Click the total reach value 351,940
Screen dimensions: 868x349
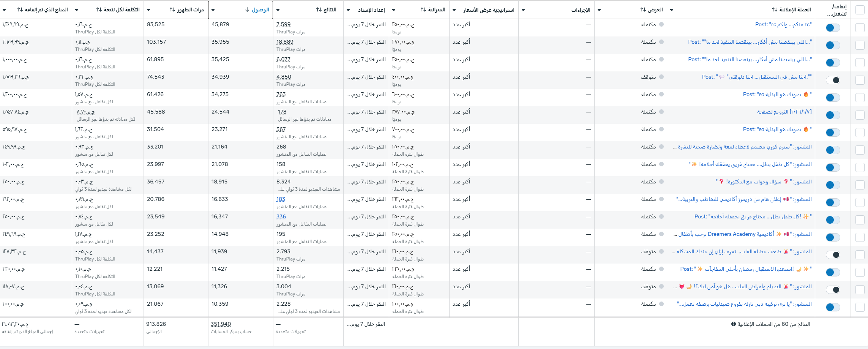click(x=221, y=324)
